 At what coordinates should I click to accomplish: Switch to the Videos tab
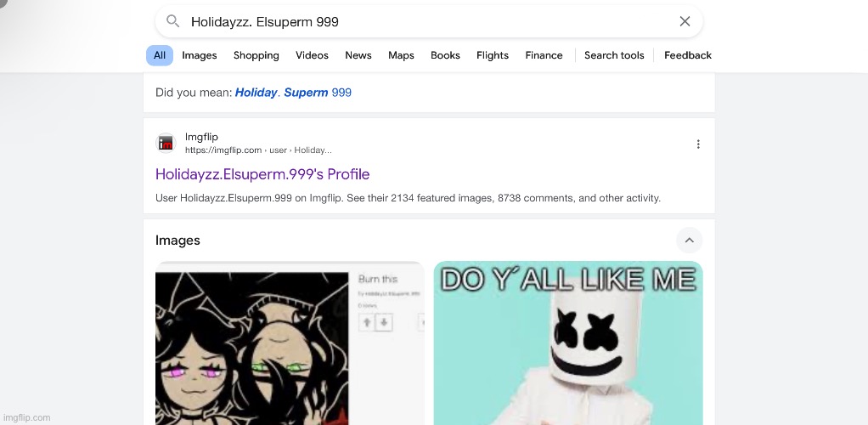312,55
